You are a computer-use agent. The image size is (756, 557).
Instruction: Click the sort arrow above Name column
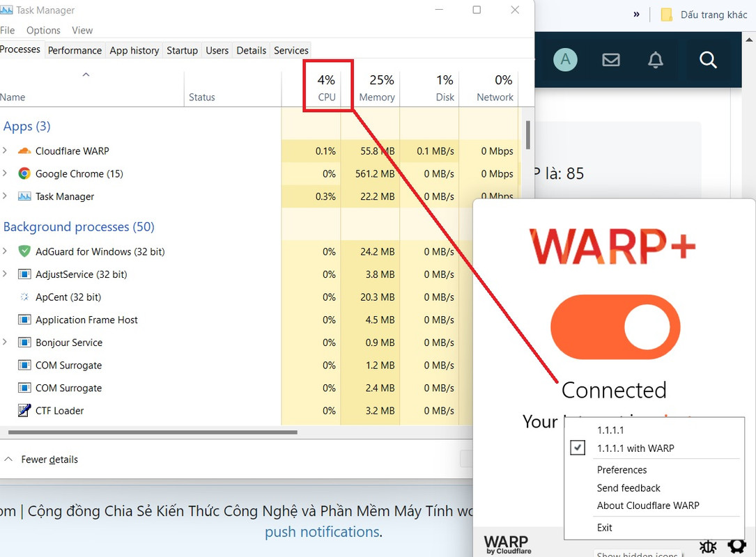click(86, 74)
